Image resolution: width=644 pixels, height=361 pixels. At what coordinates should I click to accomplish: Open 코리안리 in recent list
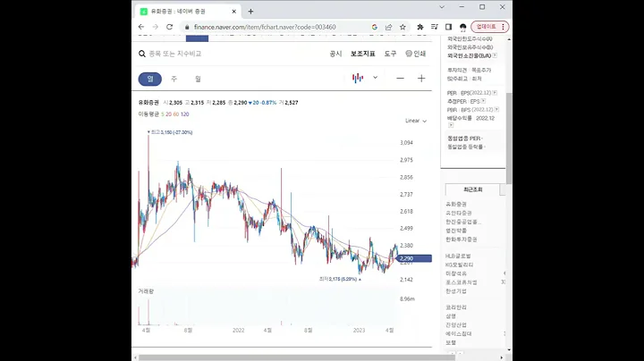click(x=456, y=307)
